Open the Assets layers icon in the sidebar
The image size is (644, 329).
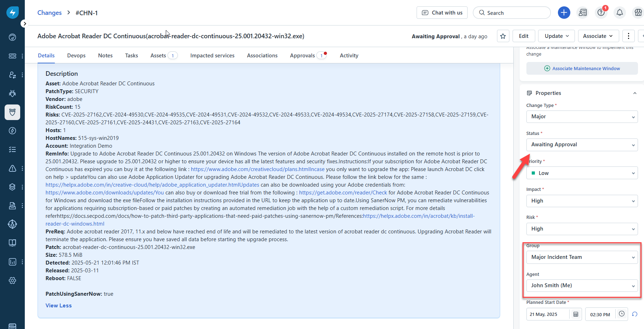(x=12, y=187)
